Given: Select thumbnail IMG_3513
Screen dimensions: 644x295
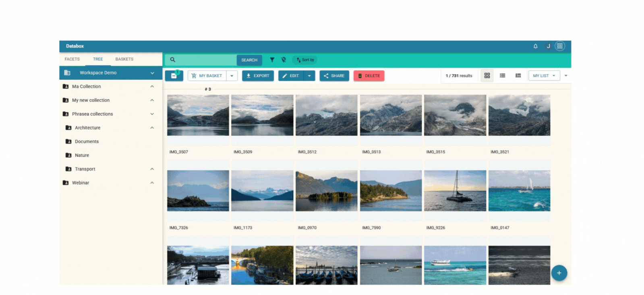Looking at the screenshot, I should pos(391,115).
